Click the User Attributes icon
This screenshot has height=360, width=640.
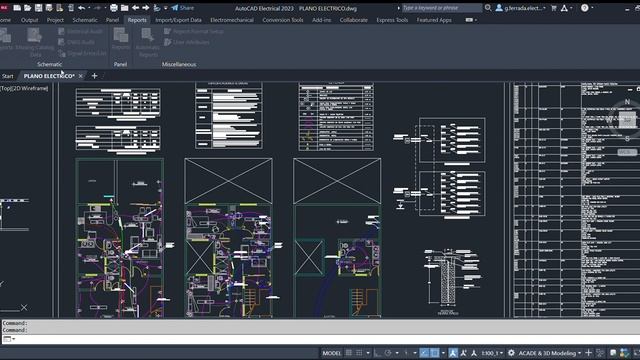[x=167, y=42]
